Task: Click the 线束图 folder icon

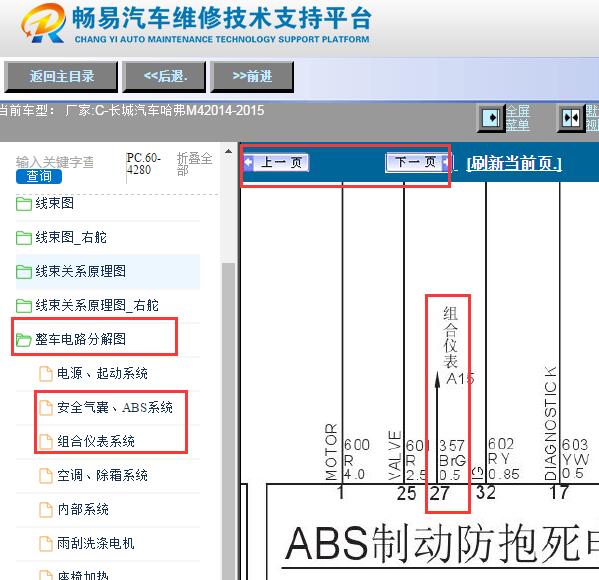Action: (24, 204)
